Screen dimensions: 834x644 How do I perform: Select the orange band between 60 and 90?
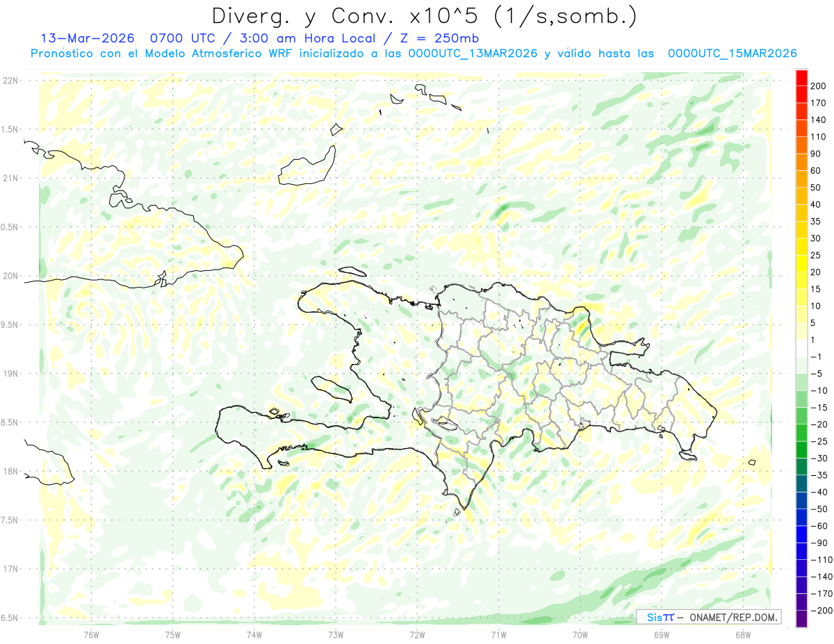[x=801, y=161]
